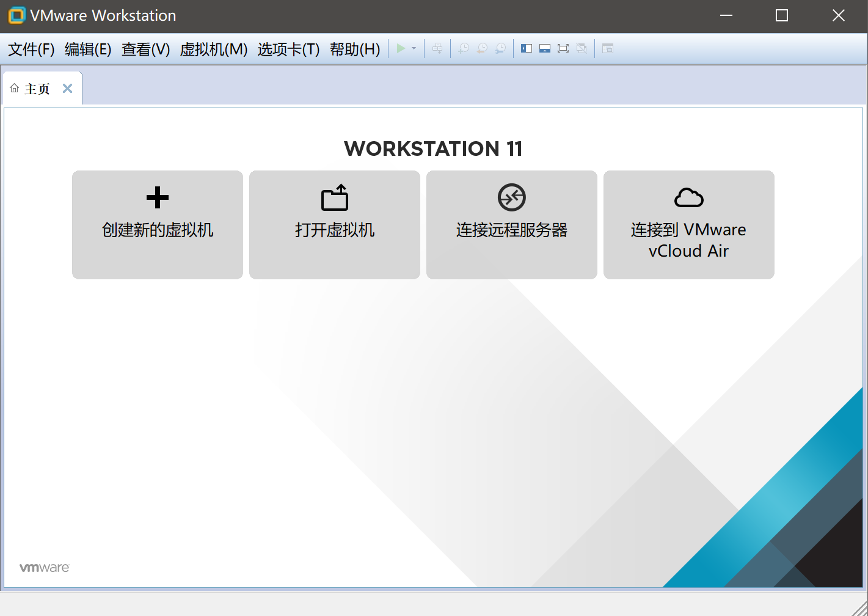The width and height of the screenshot is (868, 616).
Task: Click the revert to snapshot icon
Action: (x=482, y=48)
